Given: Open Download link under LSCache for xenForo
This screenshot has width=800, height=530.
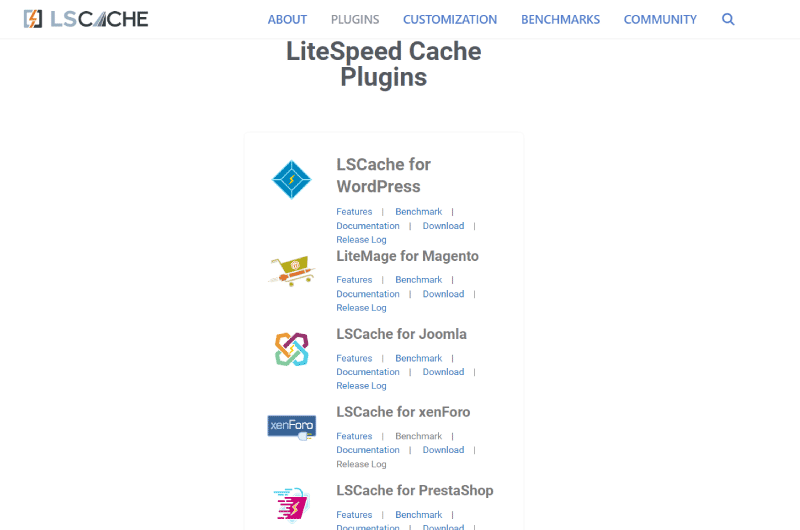Looking at the screenshot, I should [x=443, y=450].
